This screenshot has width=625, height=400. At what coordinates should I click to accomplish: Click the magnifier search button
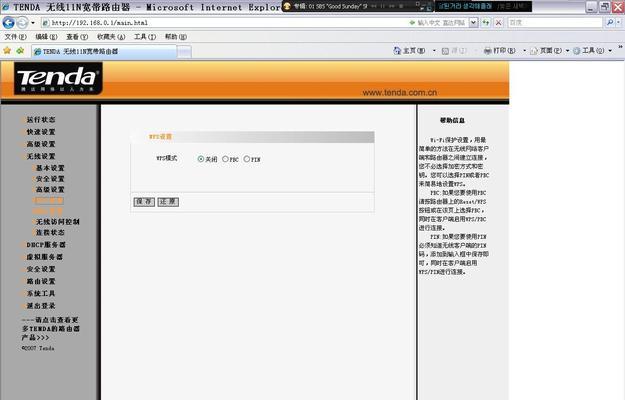point(609,23)
